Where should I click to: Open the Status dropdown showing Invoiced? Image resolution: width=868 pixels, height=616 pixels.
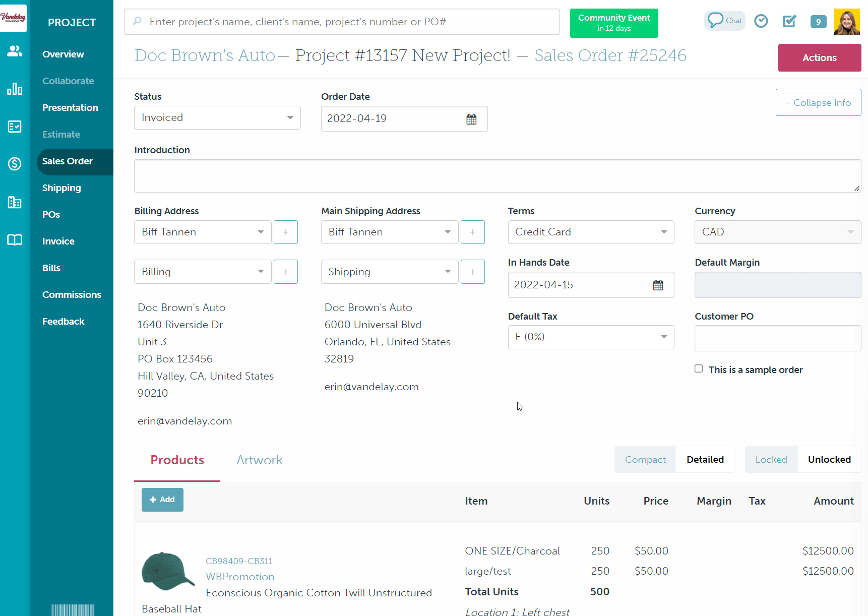(x=217, y=117)
